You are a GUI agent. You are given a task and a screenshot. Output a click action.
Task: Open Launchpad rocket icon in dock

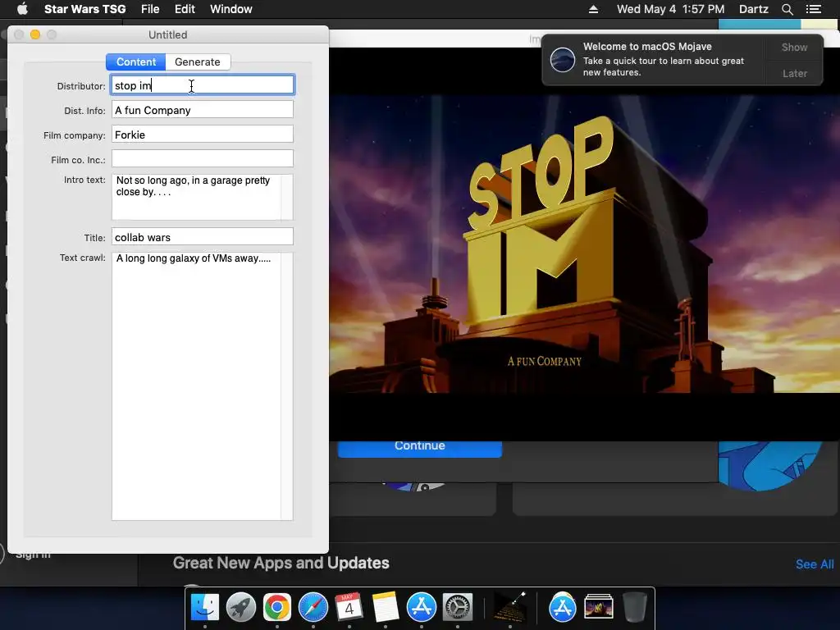(x=241, y=608)
